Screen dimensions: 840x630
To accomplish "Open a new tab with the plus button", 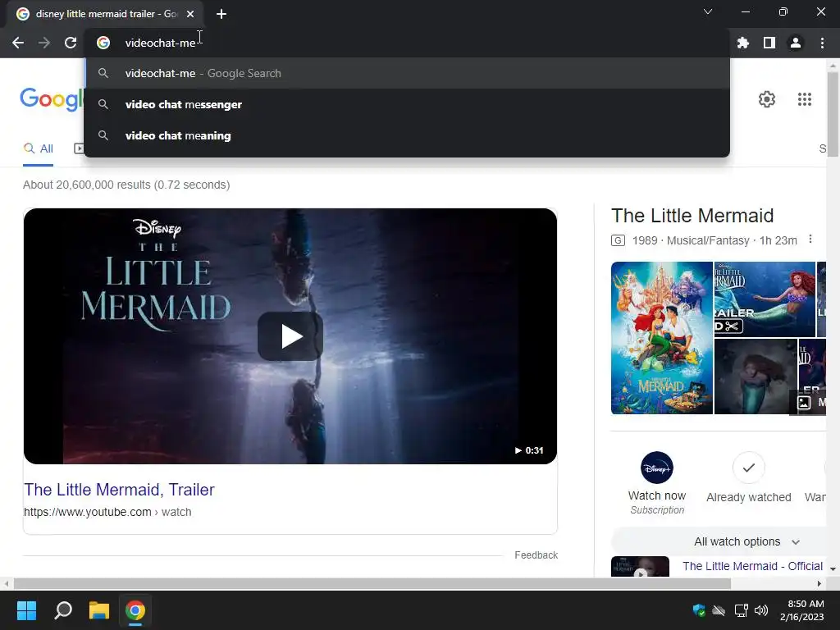I will click(221, 14).
